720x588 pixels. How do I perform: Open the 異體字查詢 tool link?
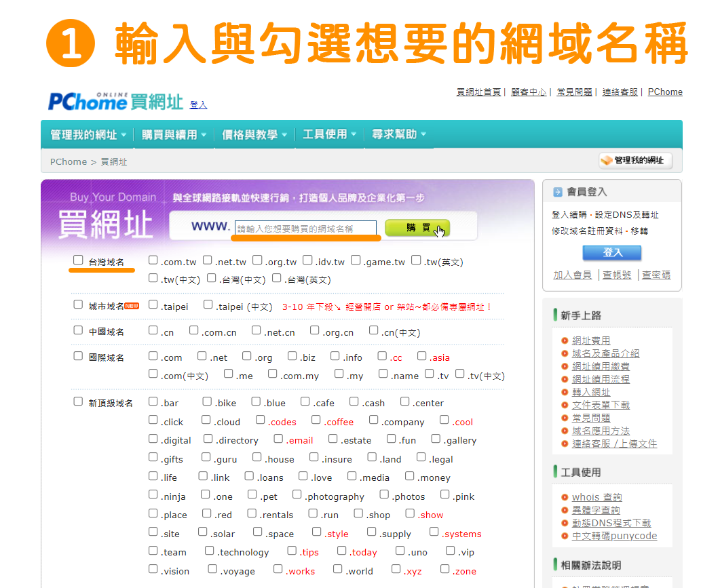pos(596,510)
